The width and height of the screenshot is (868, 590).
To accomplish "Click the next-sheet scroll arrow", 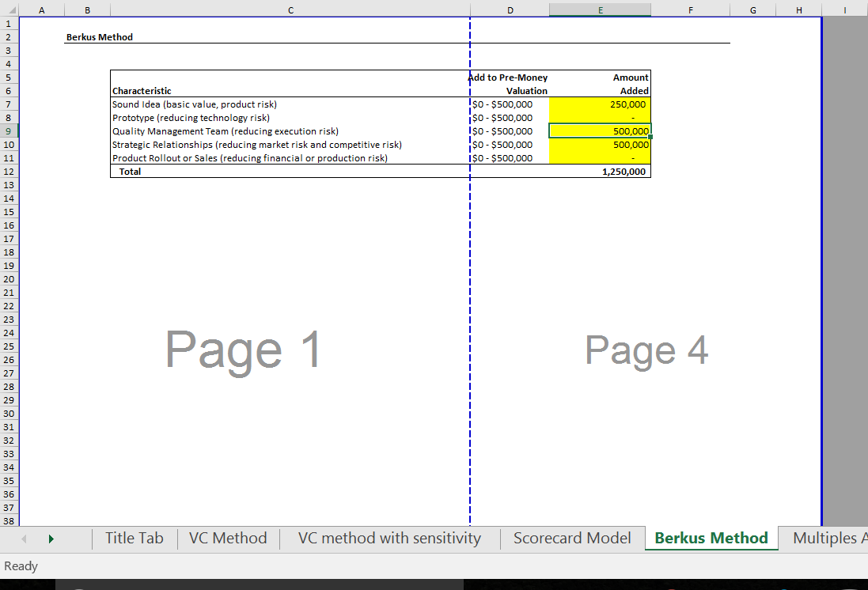I will 51,539.
